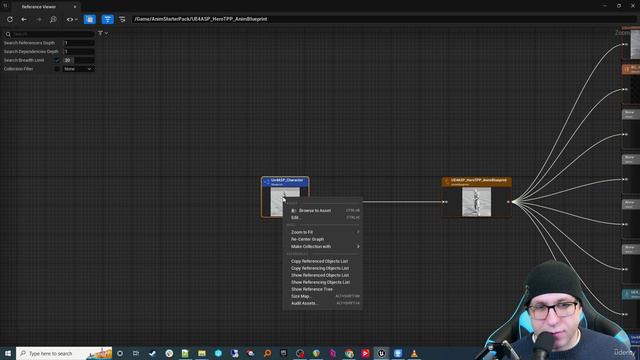Viewport: 640px width, 360px height.
Task: Click the find-in-content-browser magnifier icon
Action: (x=53, y=19)
